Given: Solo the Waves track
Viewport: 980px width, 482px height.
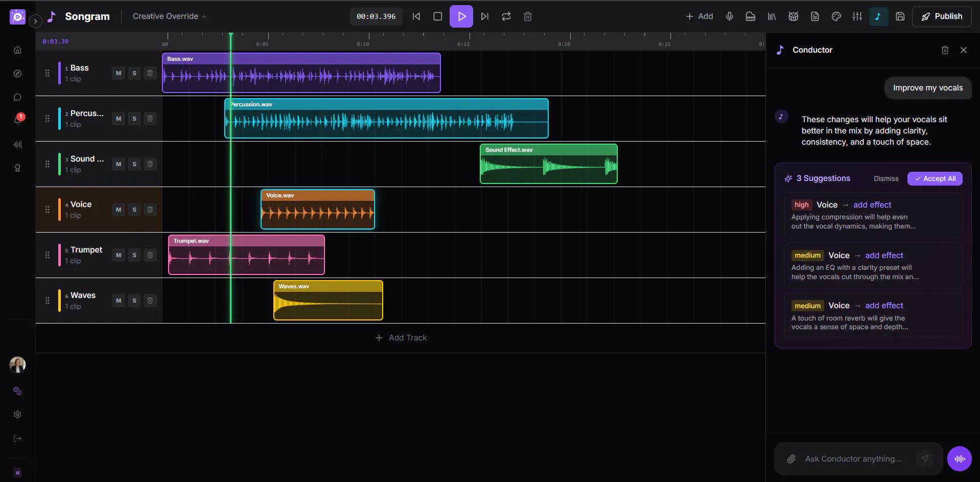Looking at the screenshot, I should click(x=134, y=301).
